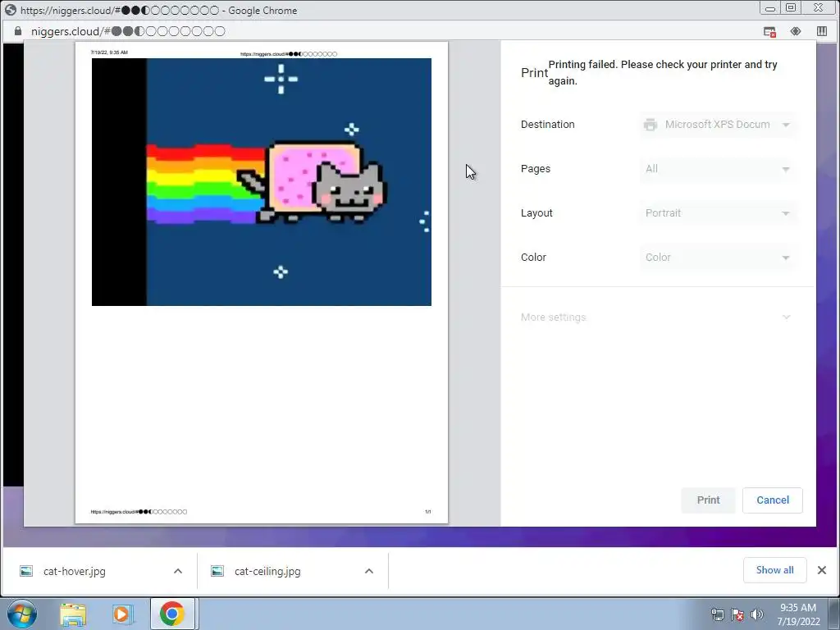Click the globe icon in the title bar

coord(10,10)
